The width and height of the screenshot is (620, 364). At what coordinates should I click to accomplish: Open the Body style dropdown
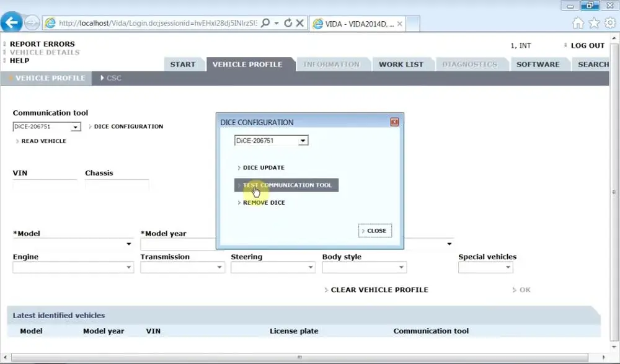pyautogui.click(x=364, y=267)
